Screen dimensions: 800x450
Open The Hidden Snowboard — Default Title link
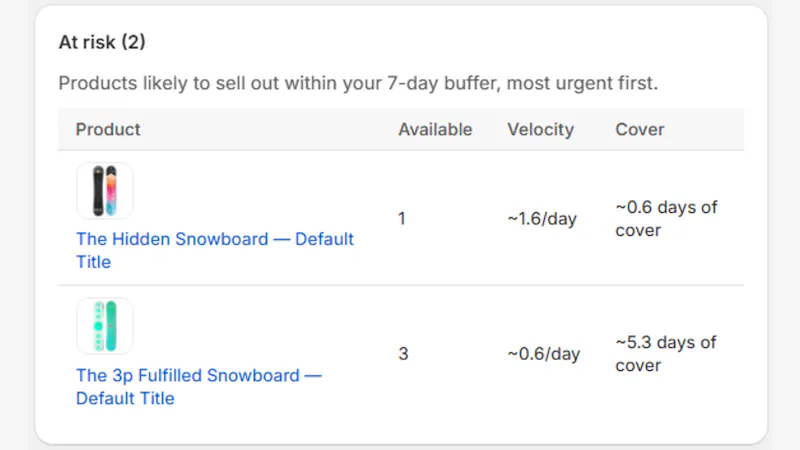[x=214, y=251]
